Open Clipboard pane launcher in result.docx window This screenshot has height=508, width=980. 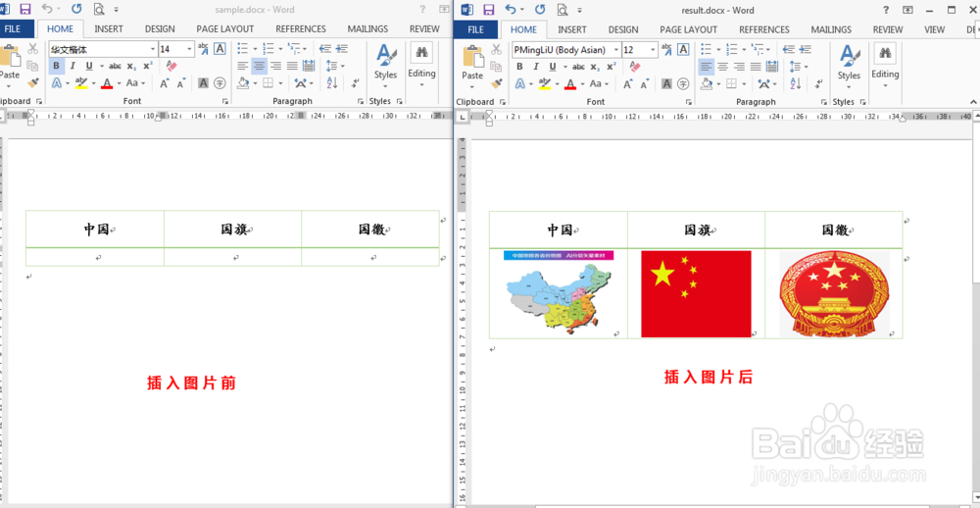(x=502, y=102)
